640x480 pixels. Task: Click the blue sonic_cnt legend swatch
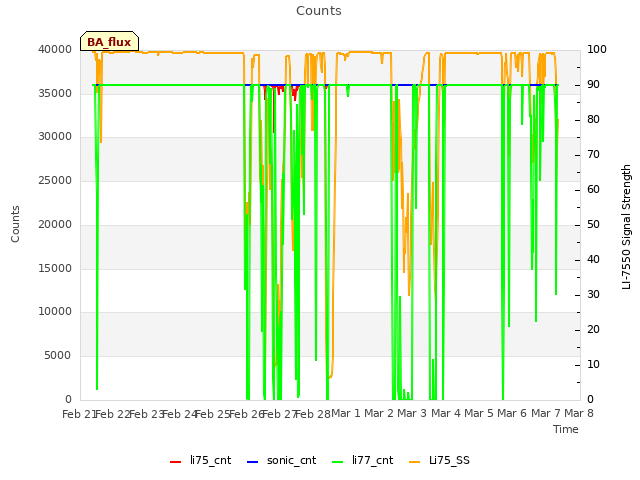click(x=253, y=462)
